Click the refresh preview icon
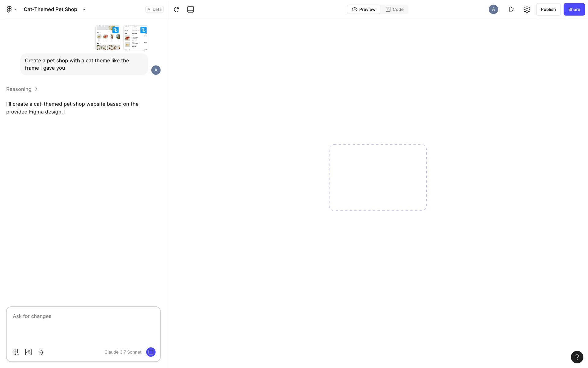 [x=176, y=10]
